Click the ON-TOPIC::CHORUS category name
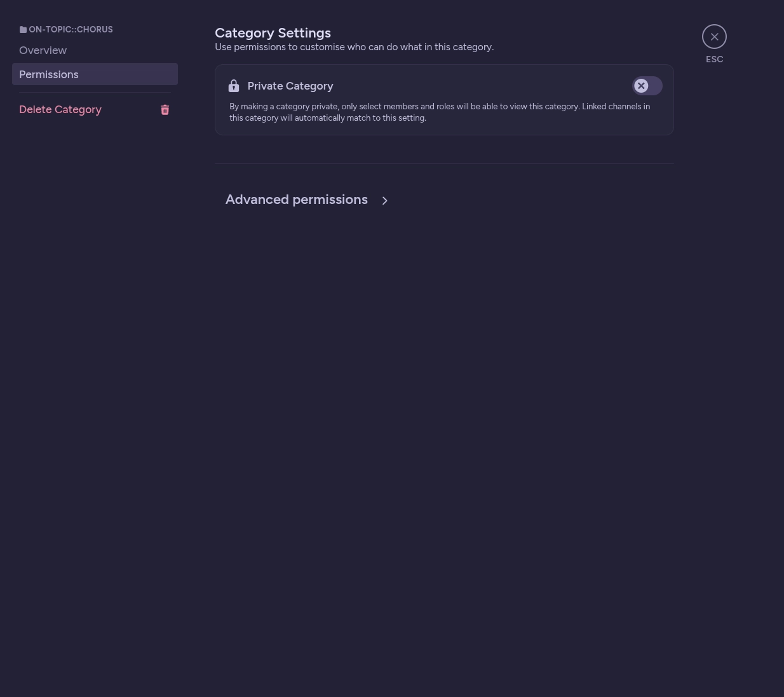 point(71,29)
